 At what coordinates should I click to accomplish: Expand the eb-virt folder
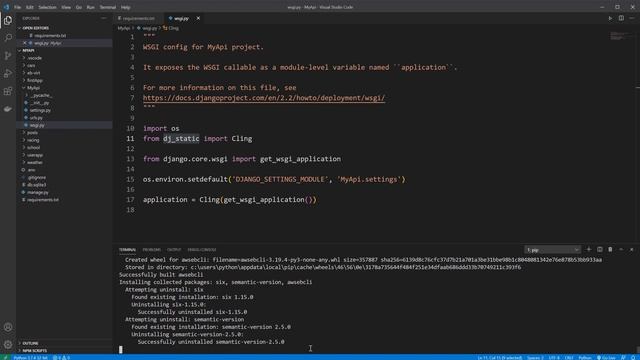pos(31,73)
